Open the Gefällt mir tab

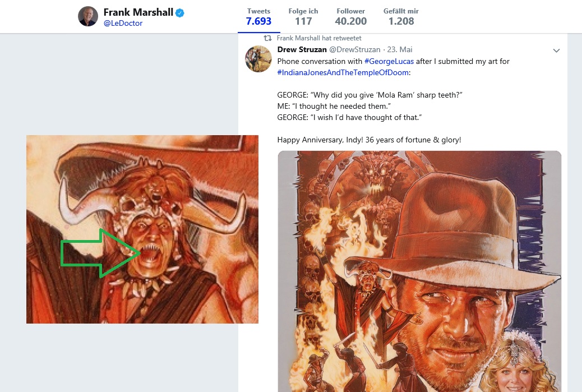pos(401,17)
